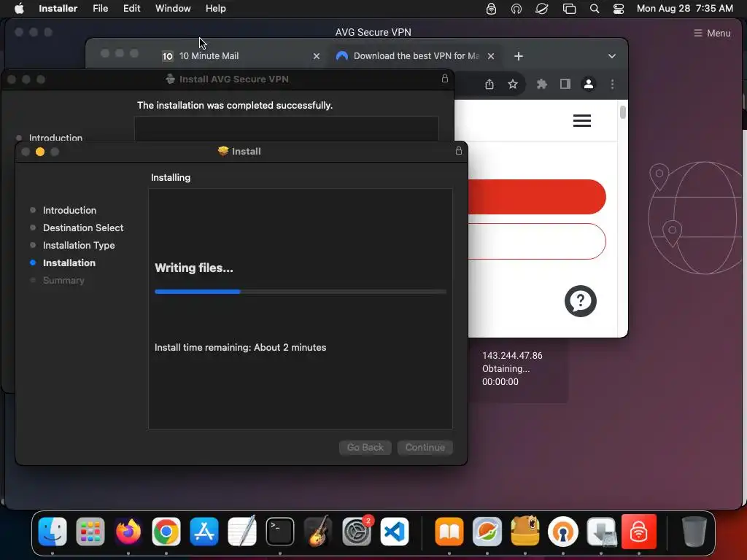The width and height of the screenshot is (747, 560).
Task: Open the AVG Secure VPN Menu button
Action: coord(712,33)
